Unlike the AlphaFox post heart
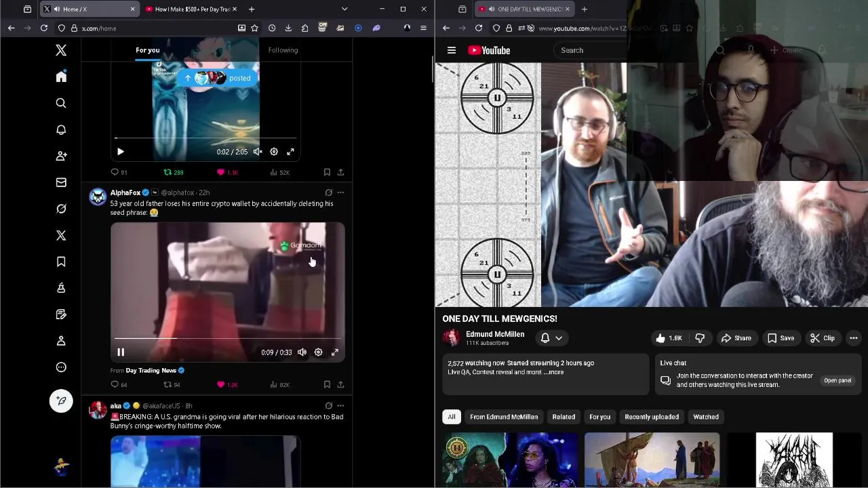Viewport: 868px width, 488px height. pyautogui.click(x=220, y=384)
